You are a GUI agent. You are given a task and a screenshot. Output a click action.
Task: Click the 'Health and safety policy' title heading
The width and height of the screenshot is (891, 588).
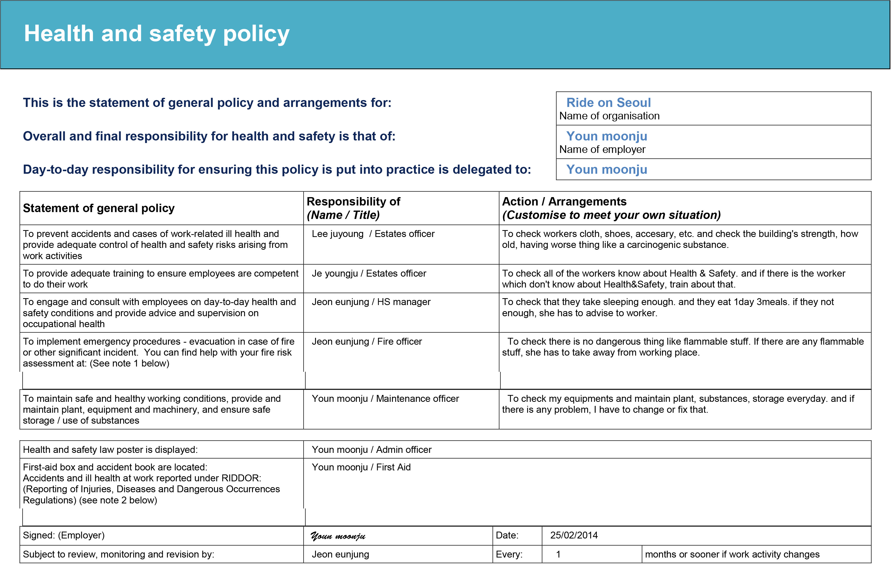click(x=157, y=34)
